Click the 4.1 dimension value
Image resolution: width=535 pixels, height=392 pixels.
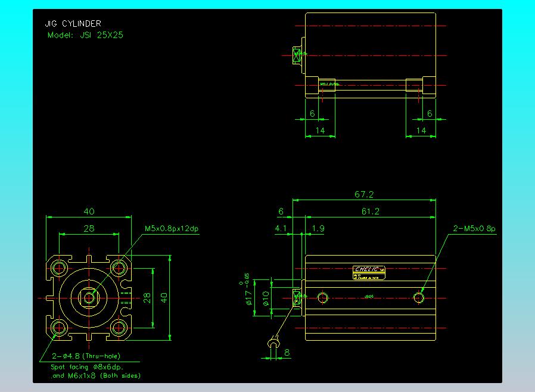[x=281, y=228]
